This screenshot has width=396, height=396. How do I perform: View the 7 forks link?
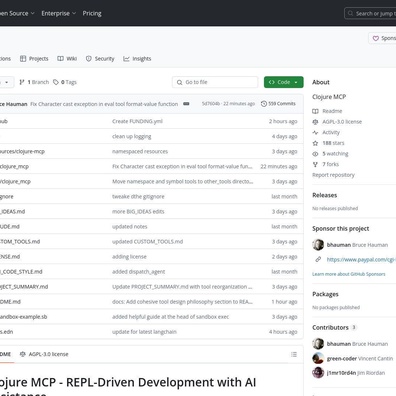point(331,164)
